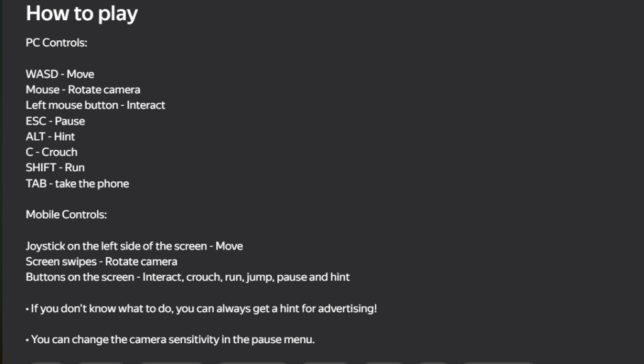Viewport: 644px width, 364px height.
Task: Click the "SHIFT - Run" line
Action: pyautogui.click(x=55, y=168)
